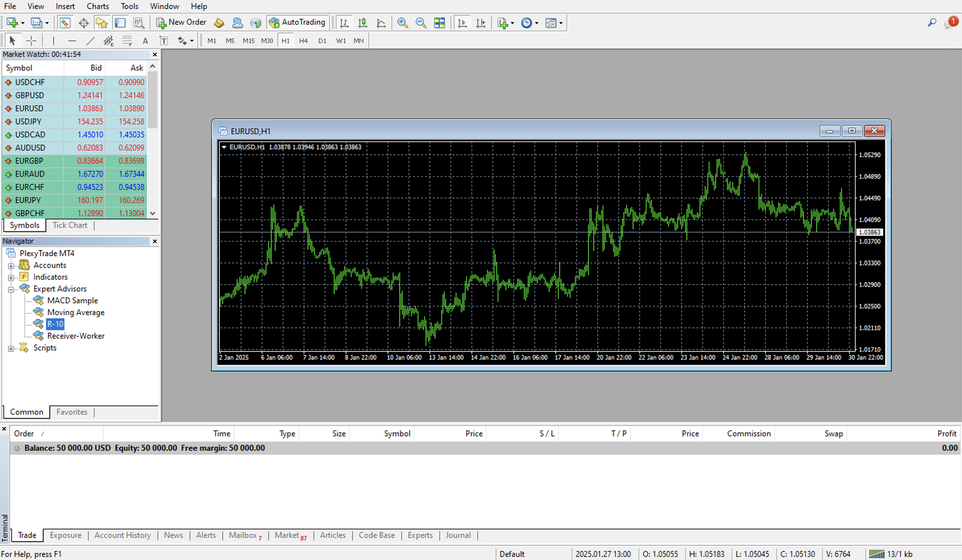This screenshot has width=962, height=560.
Task: Select the Receiver-Worker expert advisor
Action: pos(76,336)
